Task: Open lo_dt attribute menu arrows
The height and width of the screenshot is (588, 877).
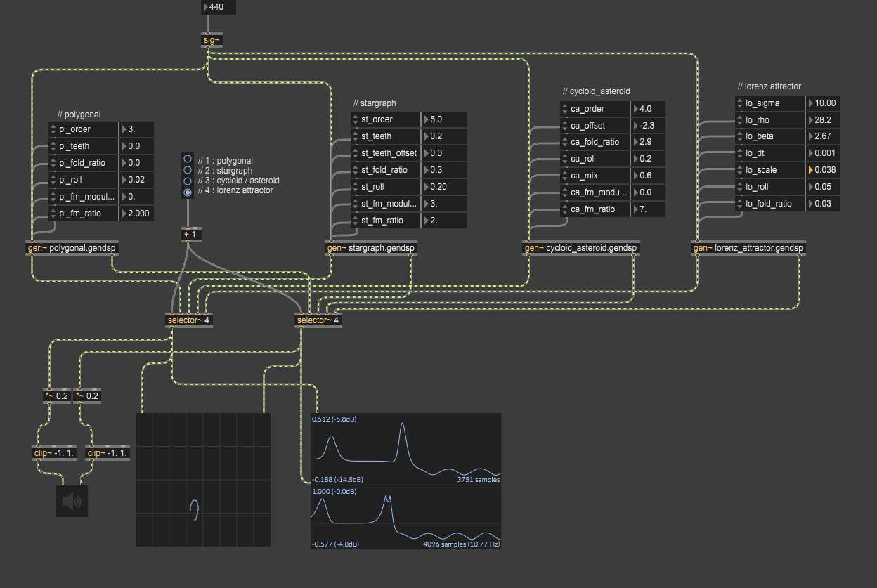Action: tap(739, 153)
